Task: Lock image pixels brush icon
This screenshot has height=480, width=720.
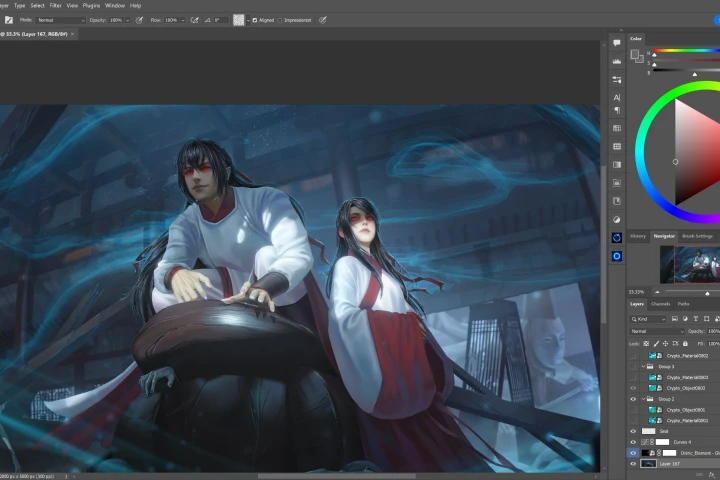Action: click(656, 344)
